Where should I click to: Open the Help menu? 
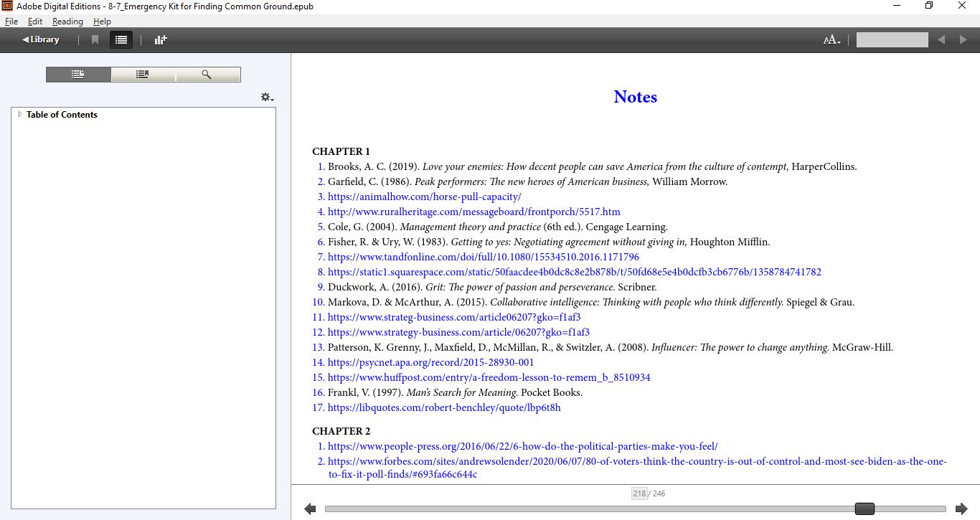(102, 22)
